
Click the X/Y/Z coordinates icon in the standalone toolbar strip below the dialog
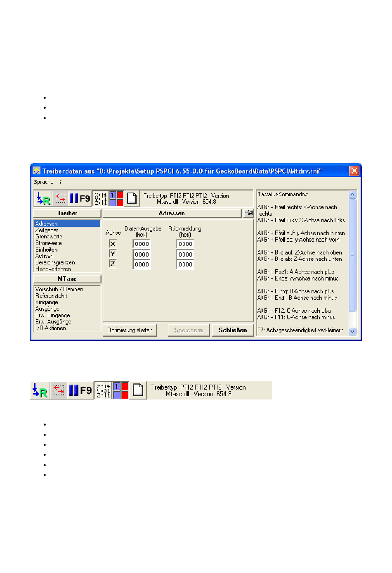coord(104,390)
